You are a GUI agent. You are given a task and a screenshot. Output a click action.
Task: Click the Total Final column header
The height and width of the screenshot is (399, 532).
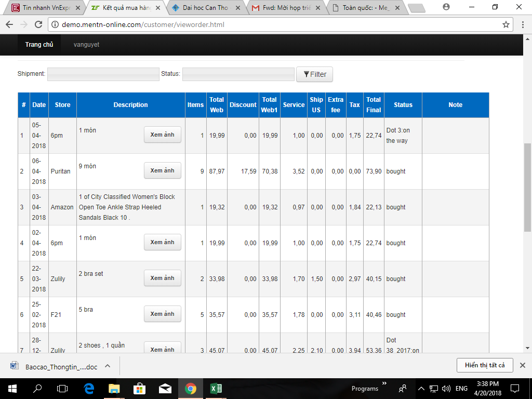(x=374, y=105)
